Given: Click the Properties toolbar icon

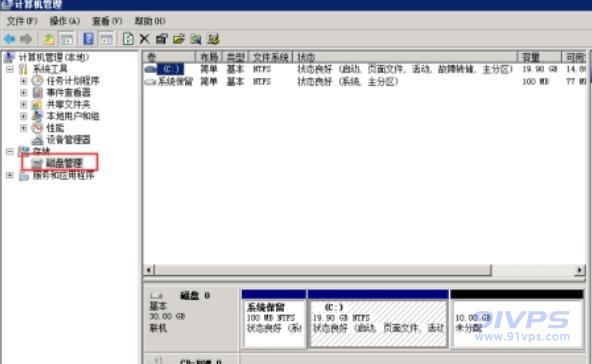Looking at the screenshot, I should point(162,39).
